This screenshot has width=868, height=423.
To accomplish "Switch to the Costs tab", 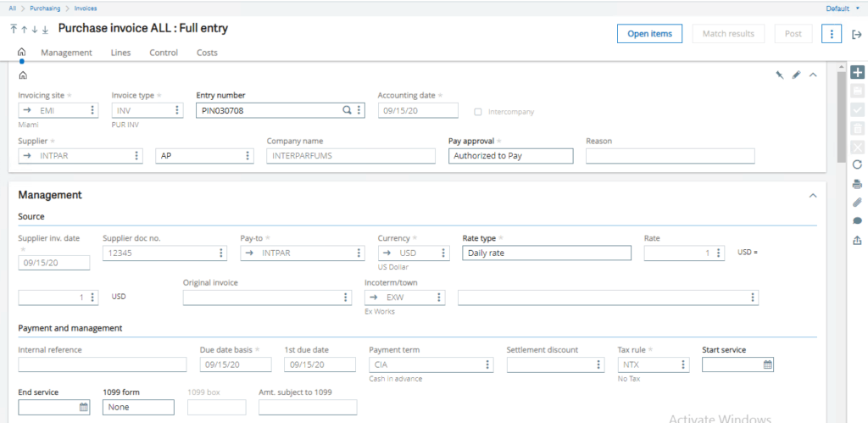I will click(x=207, y=53).
